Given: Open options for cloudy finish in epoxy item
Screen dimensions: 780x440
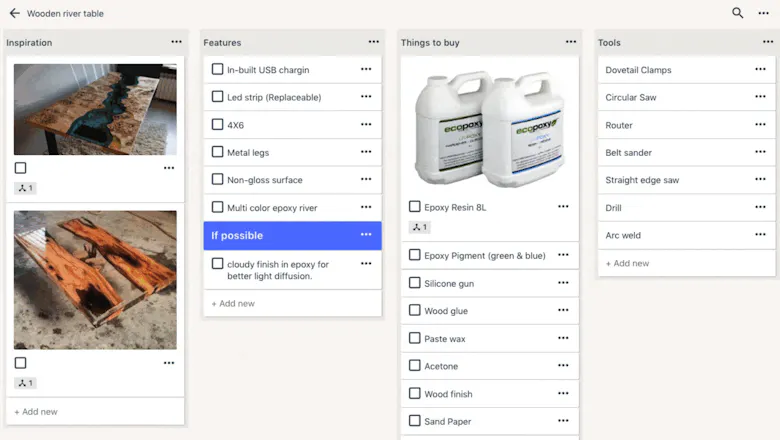Looking at the screenshot, I should (366, 264).
